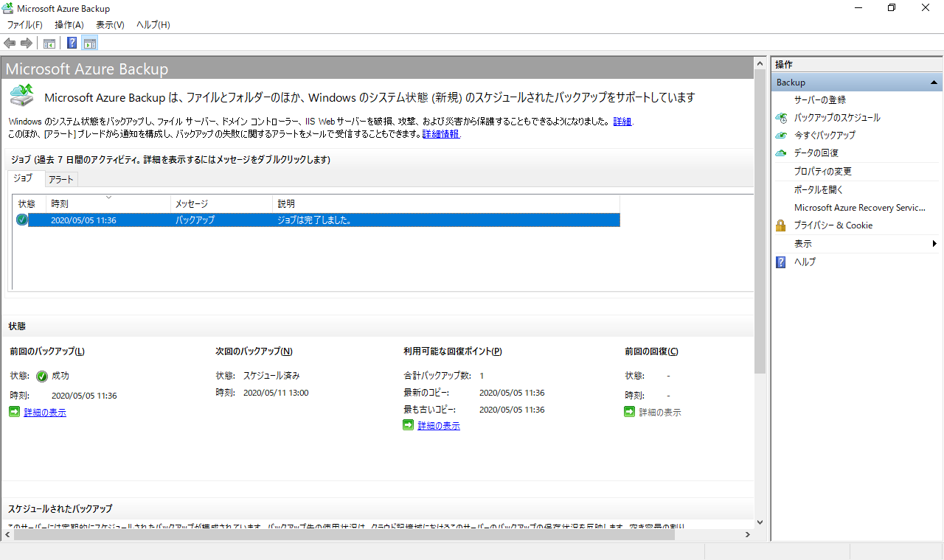This screenshot has width=944, height=560.
Task: Click the vertical scrollbar down arrow
Action: [760, 521]
